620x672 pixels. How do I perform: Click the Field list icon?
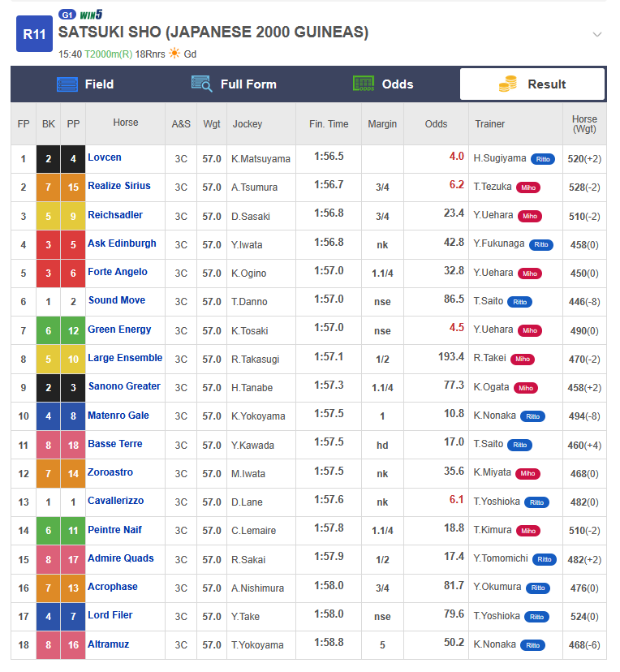67,84
